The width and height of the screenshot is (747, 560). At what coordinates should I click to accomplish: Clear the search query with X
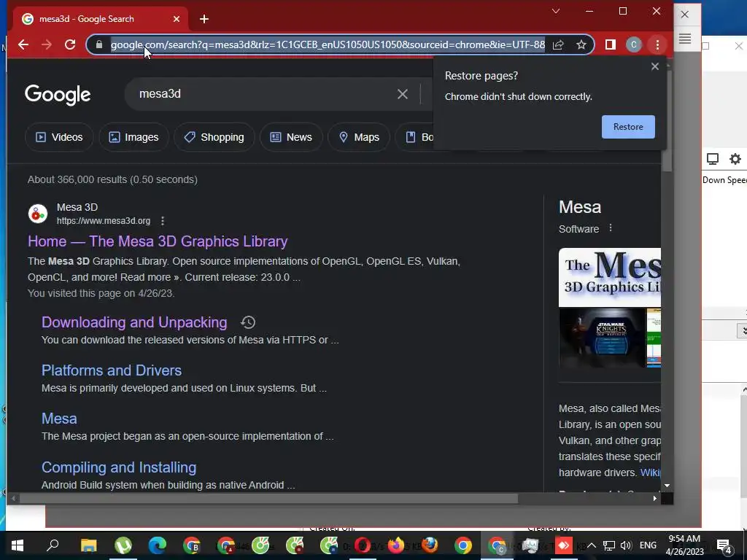pos(403,94)
